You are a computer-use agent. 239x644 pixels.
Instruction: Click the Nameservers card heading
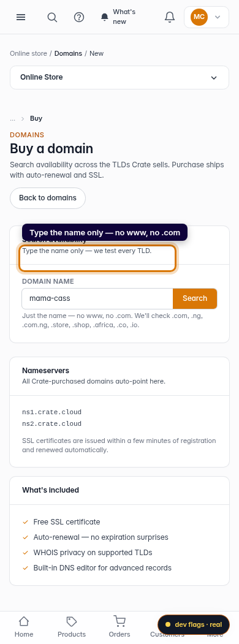click(45, 371)
